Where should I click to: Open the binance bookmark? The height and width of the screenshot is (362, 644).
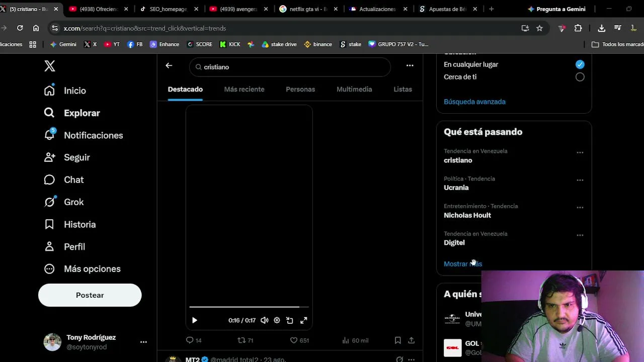tap(318, 44)
